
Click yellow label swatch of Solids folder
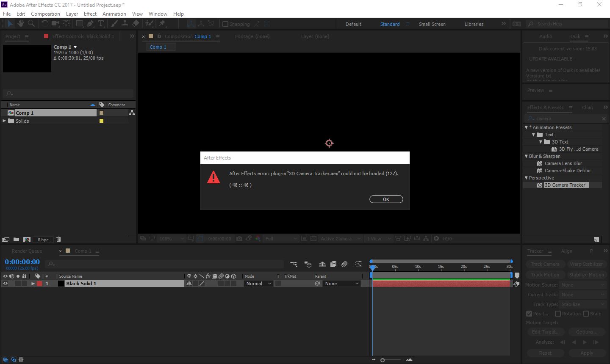101,121
